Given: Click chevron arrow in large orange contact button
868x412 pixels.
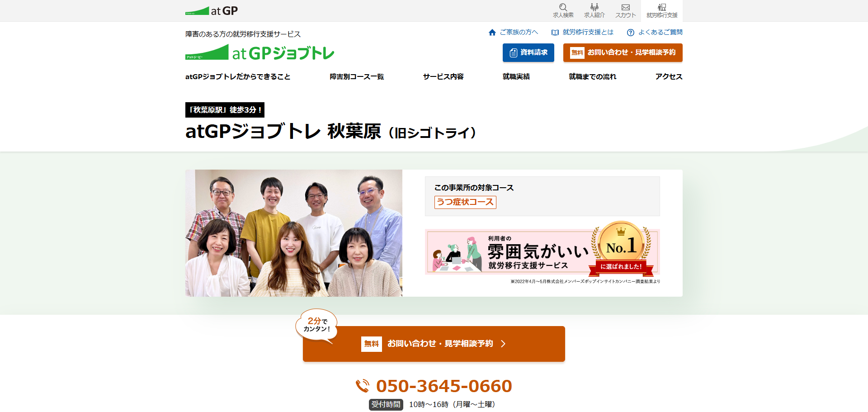Looking at the screenshot, I should pos(503,344).
